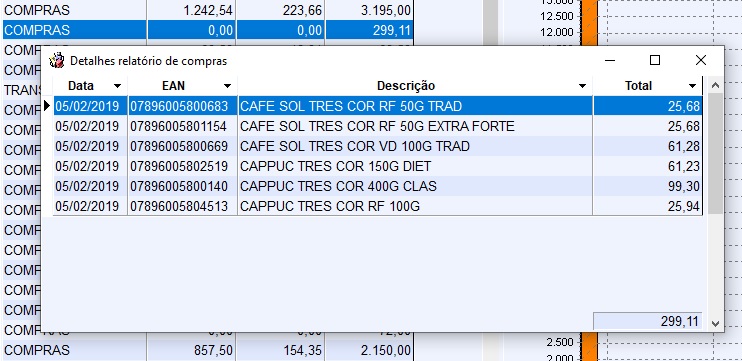Click EAN cell 07896005800140
The height and width of the screenshot is (361, 742).
click(x=182, y=186)
